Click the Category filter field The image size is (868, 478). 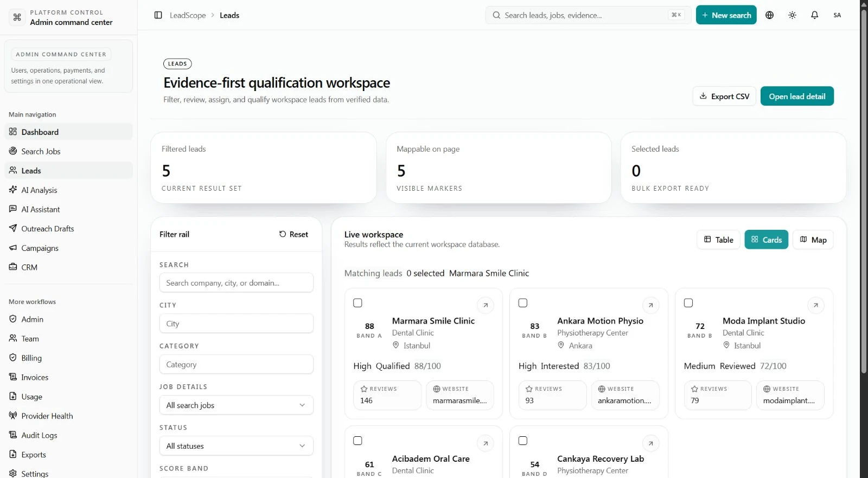click(237, 364)
